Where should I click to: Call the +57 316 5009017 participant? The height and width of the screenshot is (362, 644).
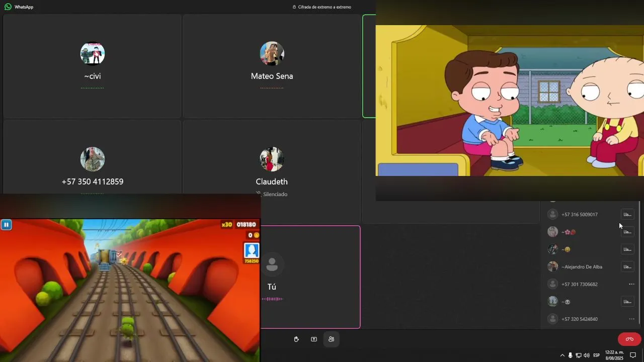(627, 214)
